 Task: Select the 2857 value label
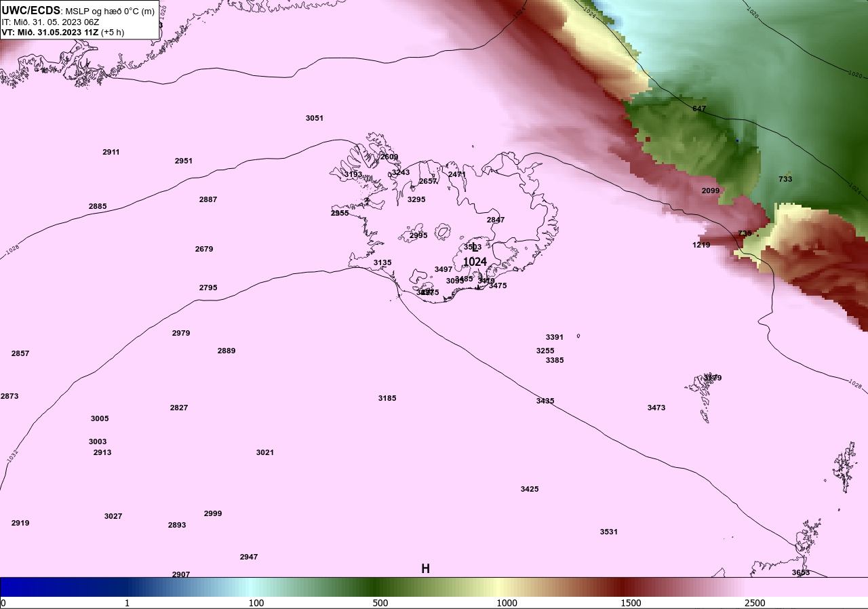[20, 353]
